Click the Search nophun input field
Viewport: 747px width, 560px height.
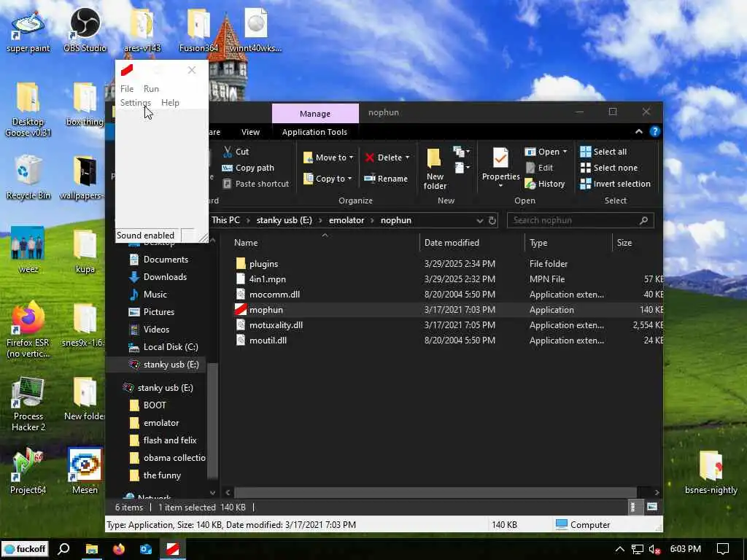click(580, 220)
